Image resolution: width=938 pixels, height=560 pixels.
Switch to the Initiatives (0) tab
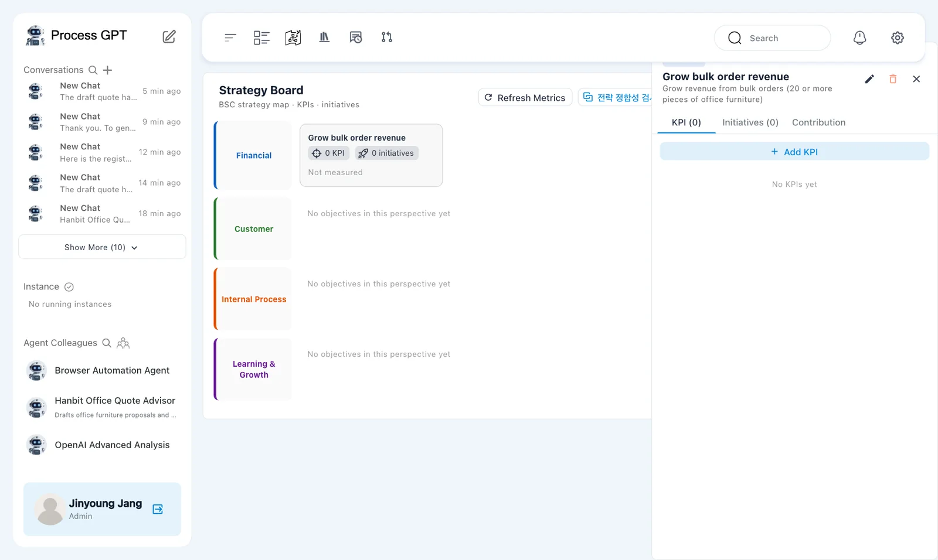pos(750,122)
